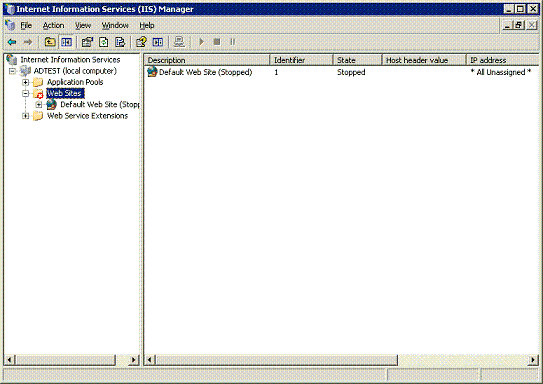This screenshot has width=543, height=384.
Task: Select Default Web Site (Stopped) list row
Action: (206, 72)
